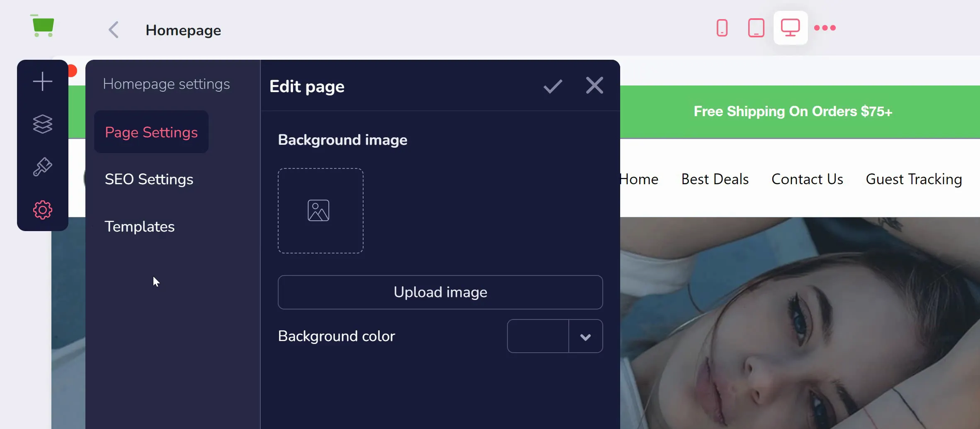Image resolution: width=980 pixels, height=429 pixels.
Task: Click the Background color label
Action: click(337, 336)
